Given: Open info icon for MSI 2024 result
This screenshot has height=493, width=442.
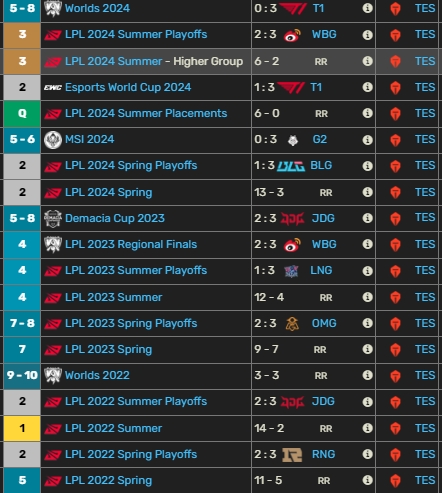Looking at the screenshot, I should [x=367, y=139].
